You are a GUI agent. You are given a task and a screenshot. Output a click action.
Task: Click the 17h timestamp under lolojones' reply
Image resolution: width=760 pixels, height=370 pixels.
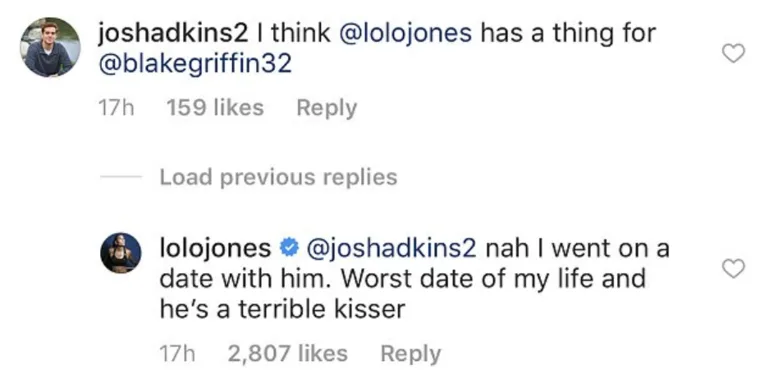coord(177,354)
